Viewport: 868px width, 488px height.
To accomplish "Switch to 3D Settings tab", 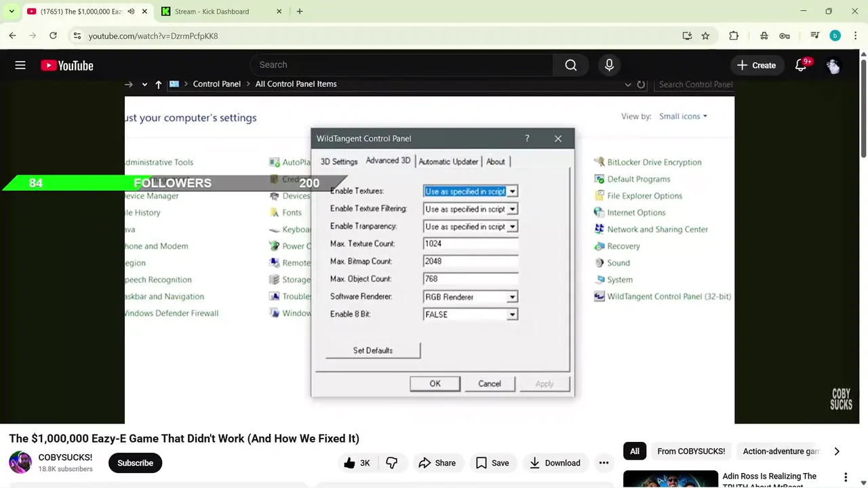I will coord(339,161).
